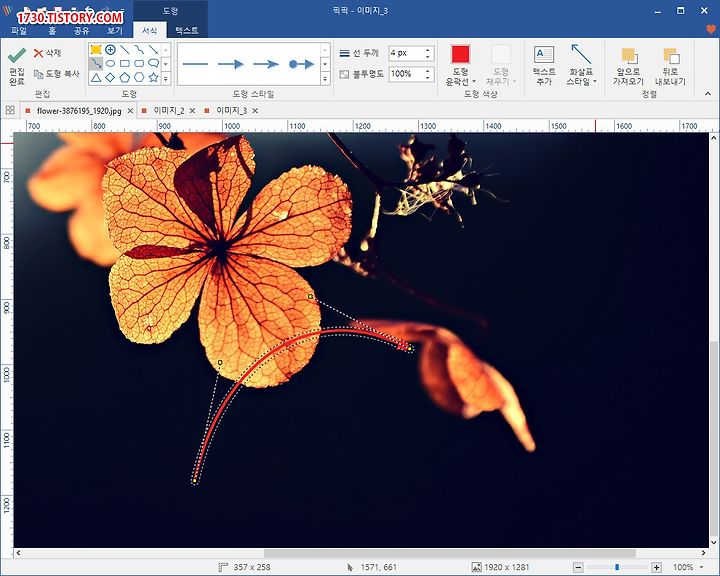Increase 선 두께 with up spinner
The image size is (720, 576).
point(428,50)
